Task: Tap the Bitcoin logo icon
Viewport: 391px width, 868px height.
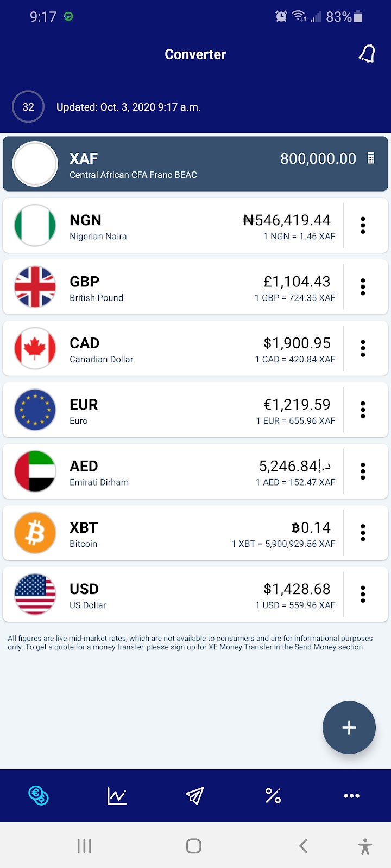Action: click(x=35, y=533)
